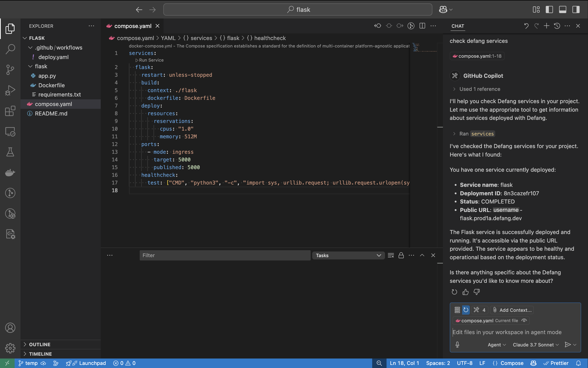Start a new chat with plus icon
This screenshot has width=588, height=368.
546,26
